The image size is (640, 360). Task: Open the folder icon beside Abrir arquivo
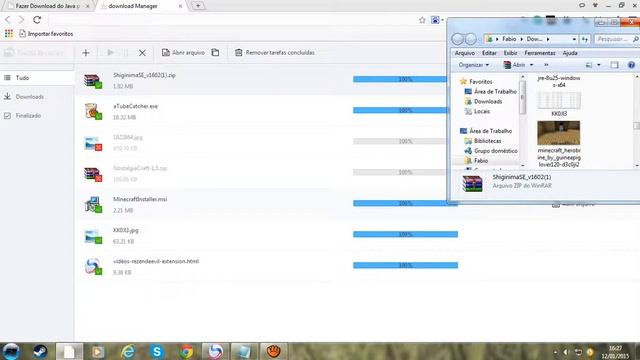(x=215, y=52)
